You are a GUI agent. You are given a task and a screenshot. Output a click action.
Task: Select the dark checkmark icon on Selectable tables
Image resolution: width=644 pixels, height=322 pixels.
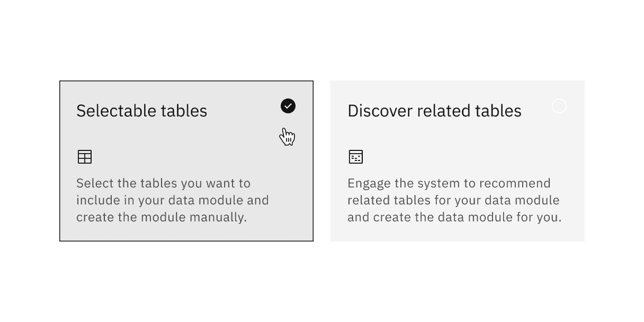click(287, 106)
